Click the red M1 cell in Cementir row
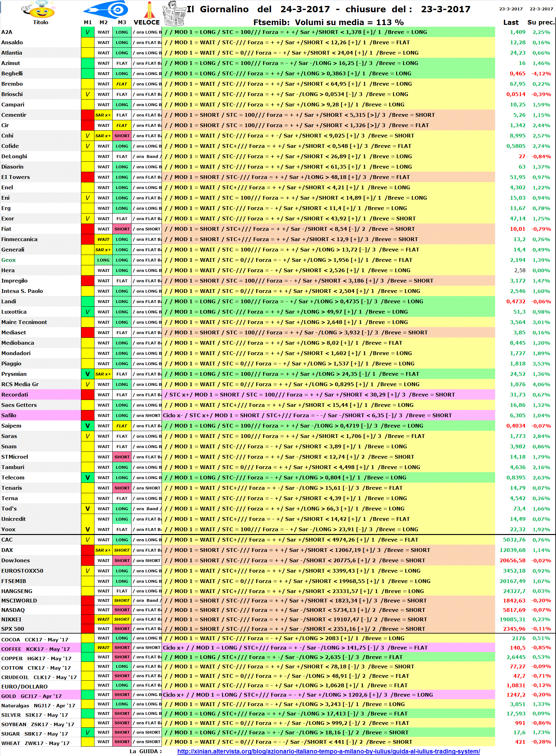This screenshot has height=756, width=556. [x=88, y=115]
